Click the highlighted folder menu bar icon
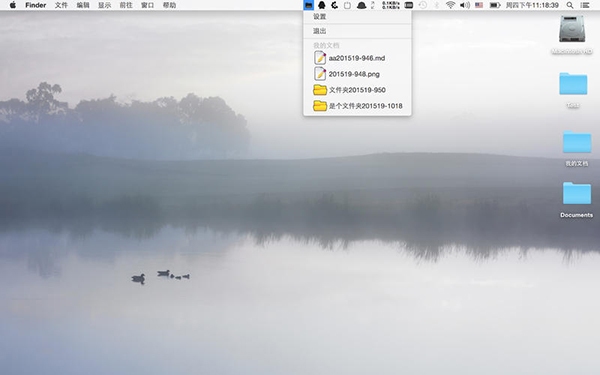600x375 pixels. point(308,5)
